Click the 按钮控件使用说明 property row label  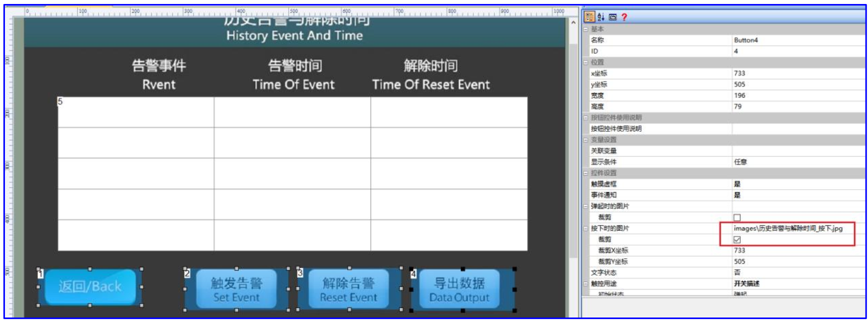click(616, 129)
